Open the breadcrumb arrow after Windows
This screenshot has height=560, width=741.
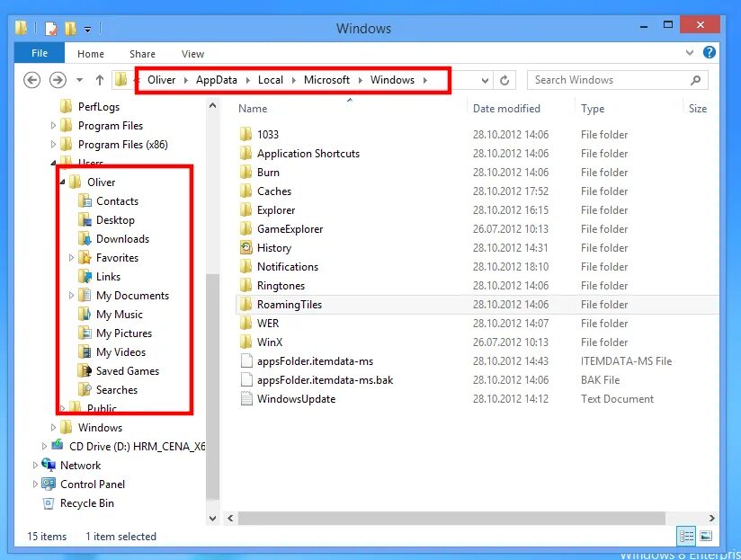coord(425,80)
